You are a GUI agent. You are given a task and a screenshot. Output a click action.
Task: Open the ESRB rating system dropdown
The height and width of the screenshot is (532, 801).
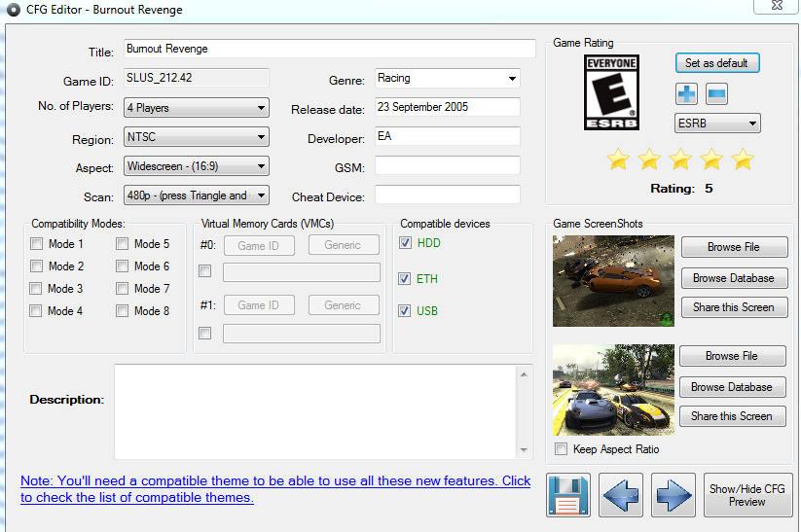click(717, 124)
